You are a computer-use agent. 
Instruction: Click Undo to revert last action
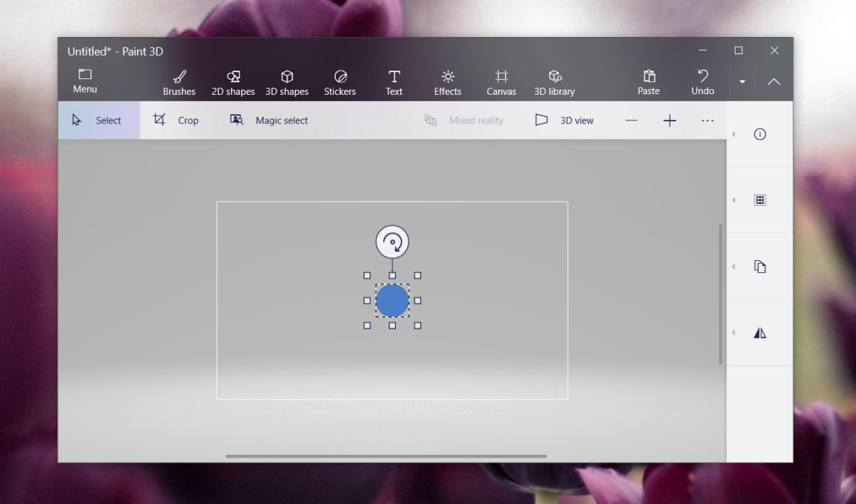pyautogui.click(x=702, y=81)
